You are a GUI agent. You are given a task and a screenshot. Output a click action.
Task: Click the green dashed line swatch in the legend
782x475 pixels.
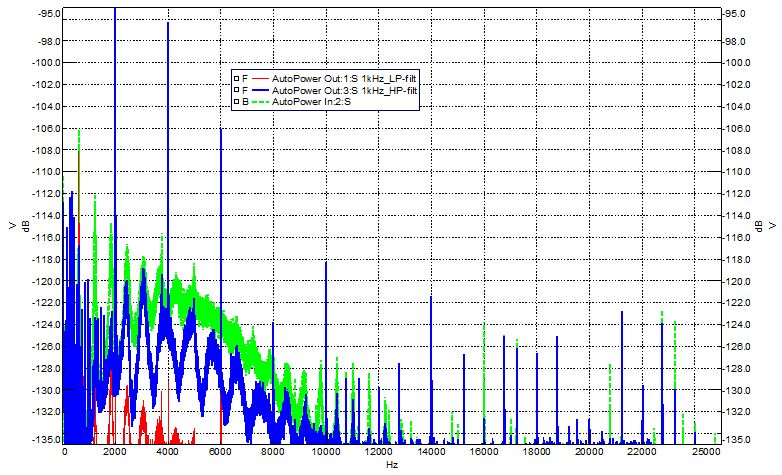260,102
